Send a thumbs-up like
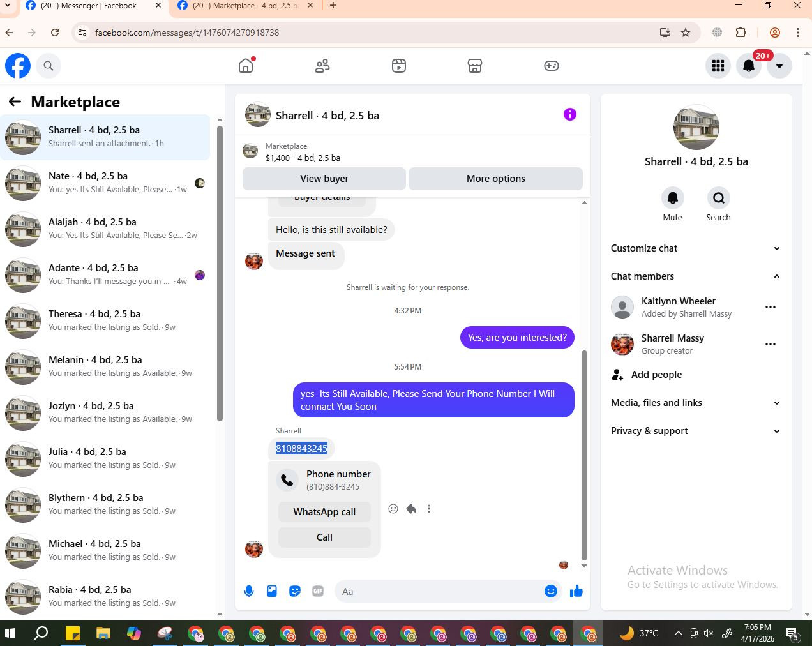812x646 pixels. pyautogui.click(x=576, y=591)
